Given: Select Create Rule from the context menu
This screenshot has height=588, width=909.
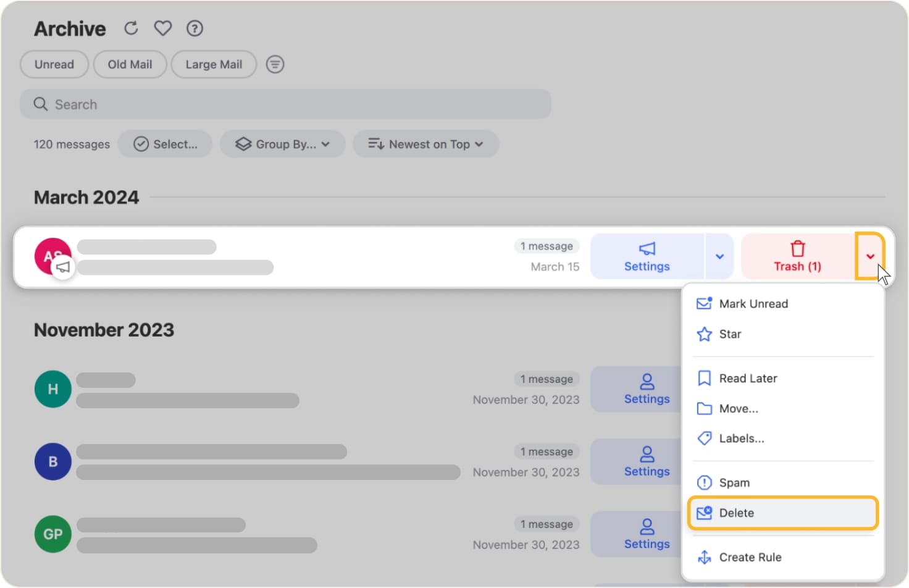Looking at the screenshot, I should click(x=750, y=556).
